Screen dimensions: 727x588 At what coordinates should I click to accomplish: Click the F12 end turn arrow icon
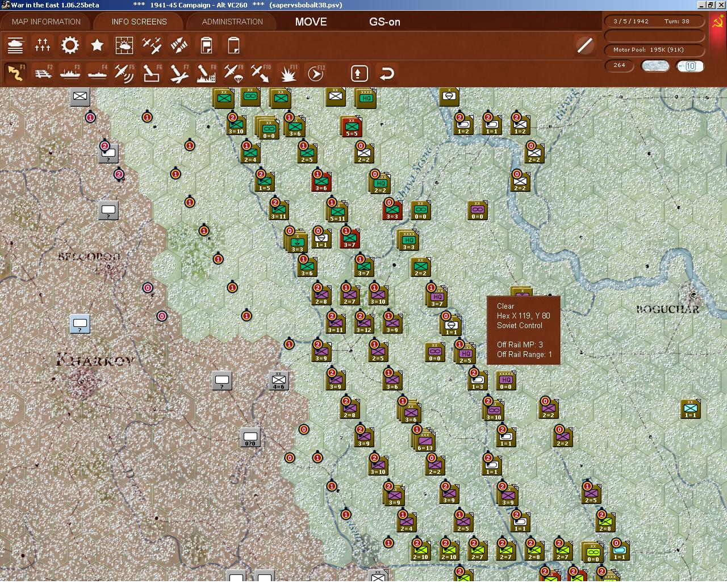pyautogui.click(x=315, y=73)
